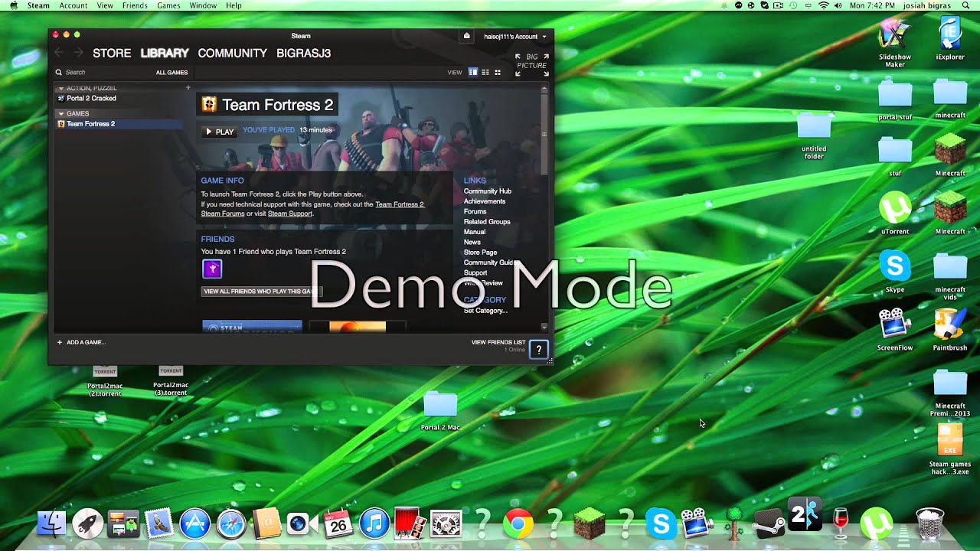Click the forward navigation arrow in Steam
The image size is (980, 551).
(x=78, y=53)
